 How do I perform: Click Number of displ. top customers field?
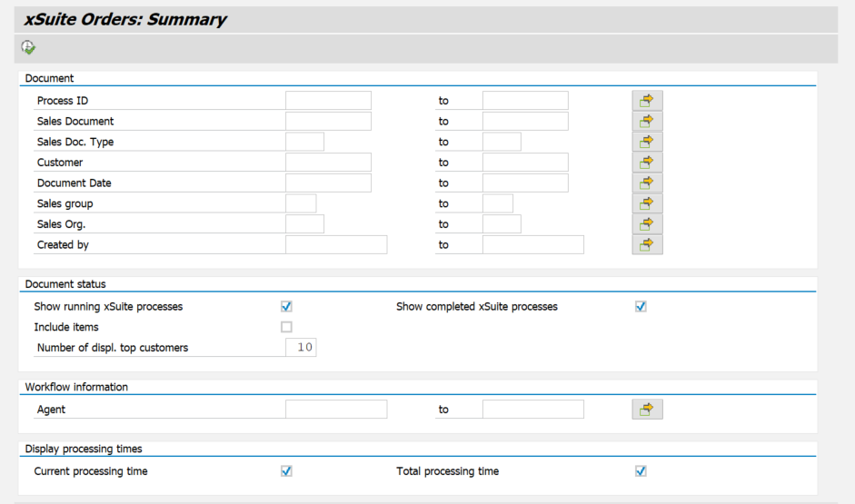[x=301, y=347]
